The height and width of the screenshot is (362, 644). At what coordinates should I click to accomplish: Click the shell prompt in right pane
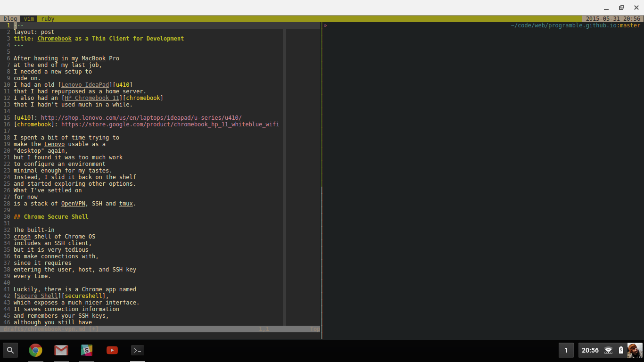click(325, 25)
